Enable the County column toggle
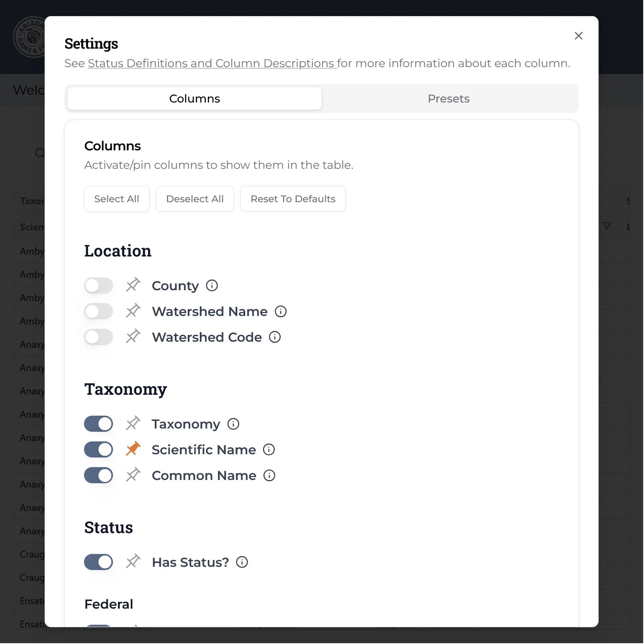This screenshot has height=644, width=644. (98, 285)
